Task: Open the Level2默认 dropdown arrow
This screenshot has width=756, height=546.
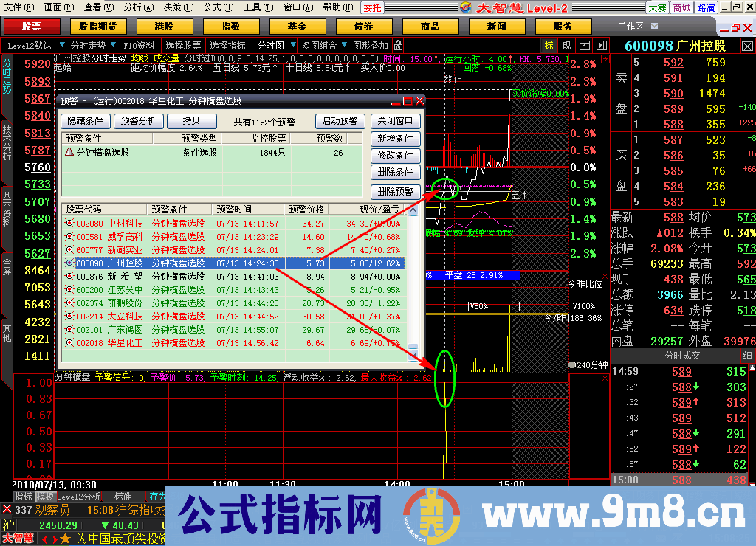Action: coord(62,45)
